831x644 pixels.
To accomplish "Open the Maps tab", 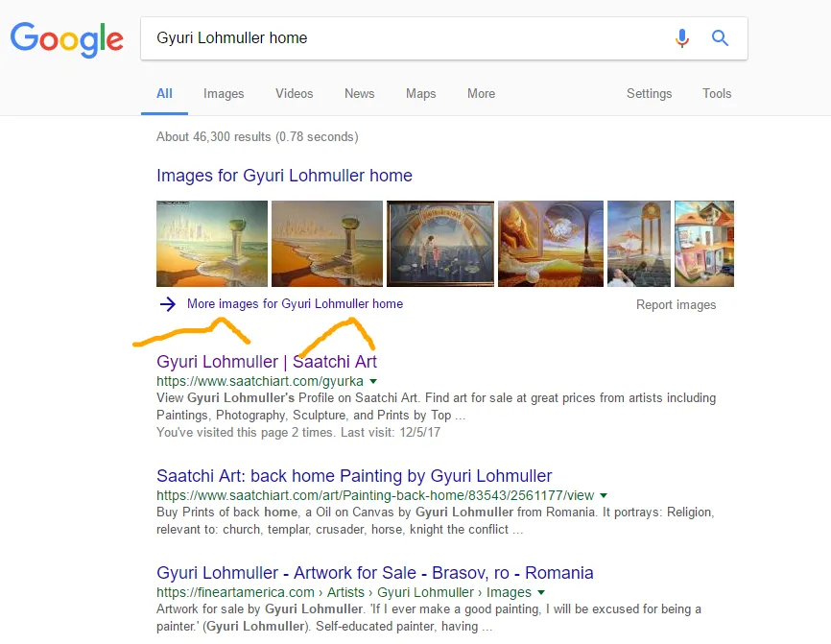I will coord(420,94).
